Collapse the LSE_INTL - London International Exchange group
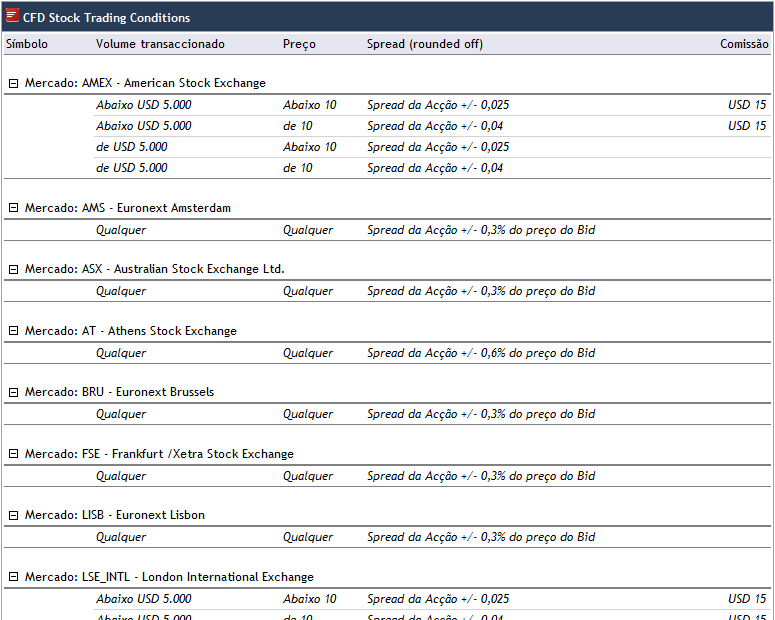This screenshot has width=775, height=620. (x=14, y=577)
